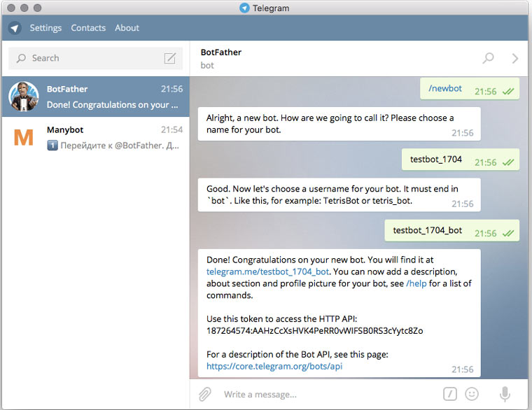The height and width of the screenshot is (410, 532).
Task: Expand chat info with the right chevron
Action: [x=515, y=58]
